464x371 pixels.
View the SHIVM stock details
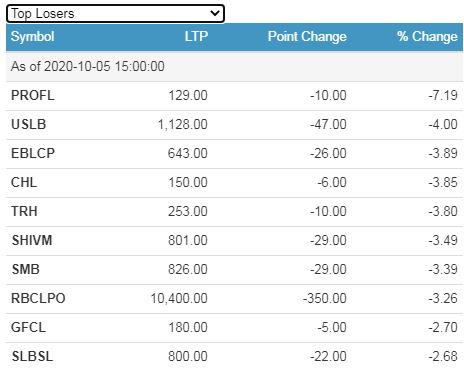coord(32,241)
